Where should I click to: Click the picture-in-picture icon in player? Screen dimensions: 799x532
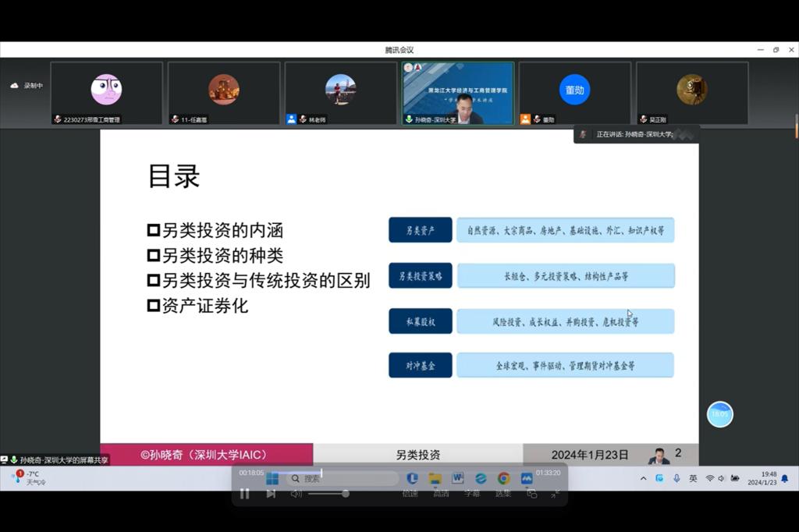click(x=532, y=493)
